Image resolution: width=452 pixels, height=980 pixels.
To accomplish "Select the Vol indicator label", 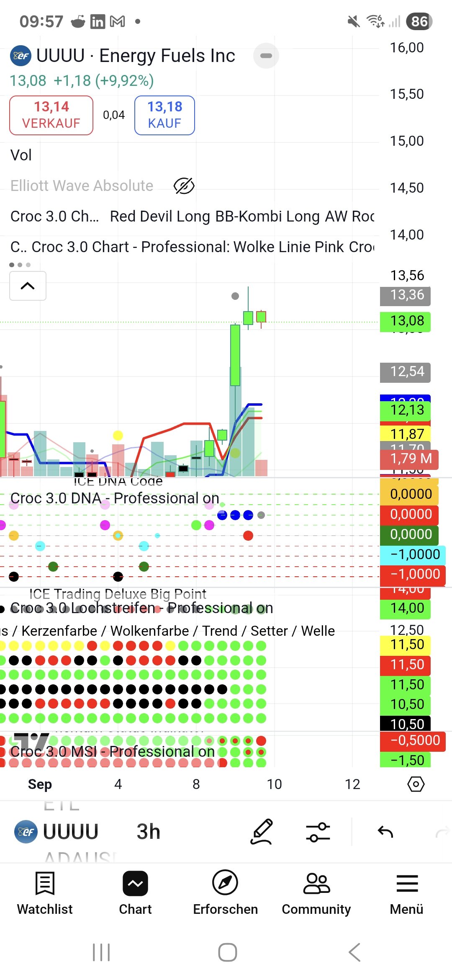I will point(21,155).
